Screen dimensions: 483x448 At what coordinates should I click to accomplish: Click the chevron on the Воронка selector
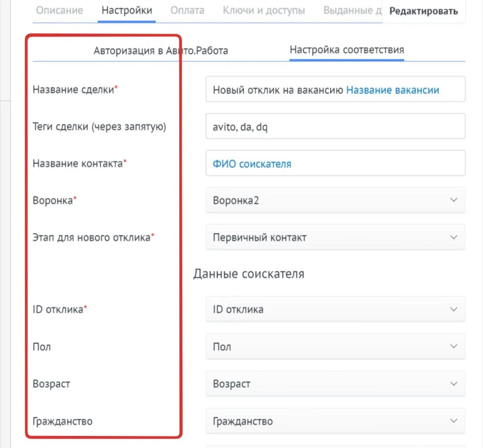(454, 200)
